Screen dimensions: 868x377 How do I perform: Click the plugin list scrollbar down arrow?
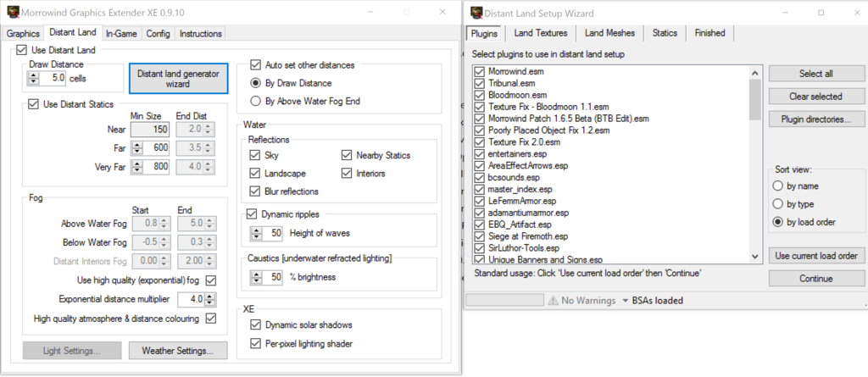coord(754,257)
